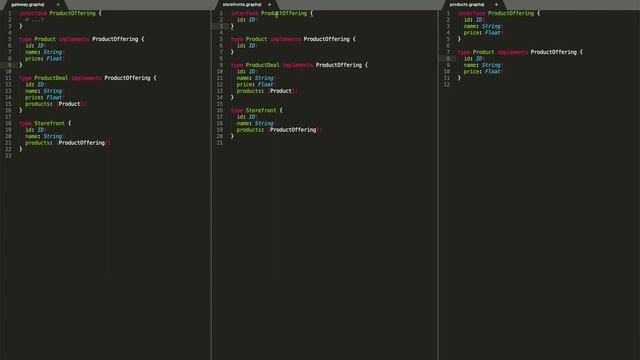
Task: Switch to the storefronts.graphql tab
Action: coord(242,4)
